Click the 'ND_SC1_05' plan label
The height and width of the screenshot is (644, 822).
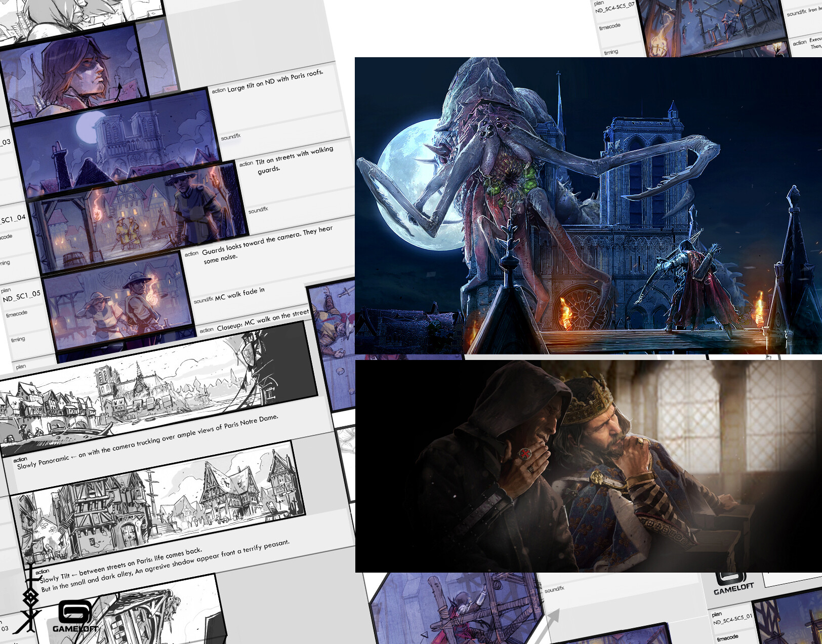tap(21, 297)
